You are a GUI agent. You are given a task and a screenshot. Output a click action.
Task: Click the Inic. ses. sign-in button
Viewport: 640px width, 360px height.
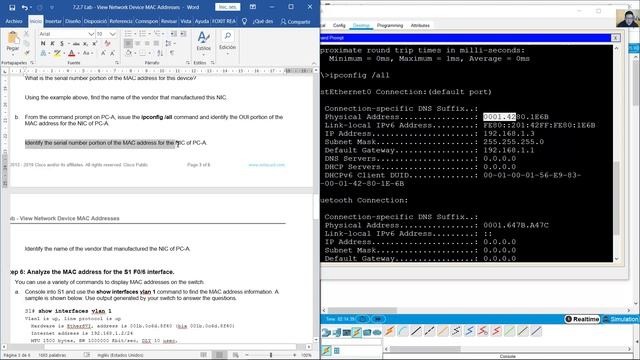coord(227,7)
